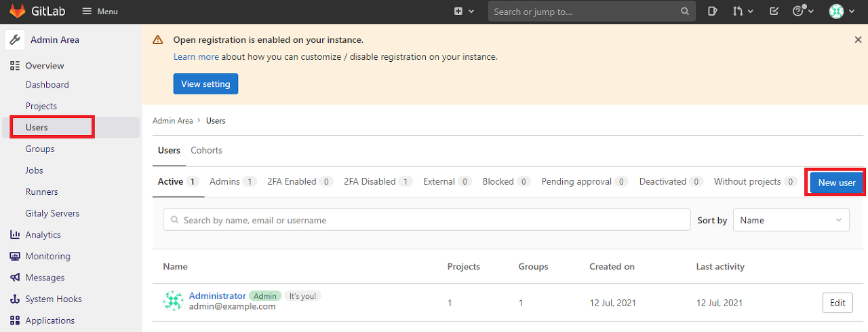Open the To-Do list checkmark icon
This screenshot has width=868, height=332.
(774, 12)
